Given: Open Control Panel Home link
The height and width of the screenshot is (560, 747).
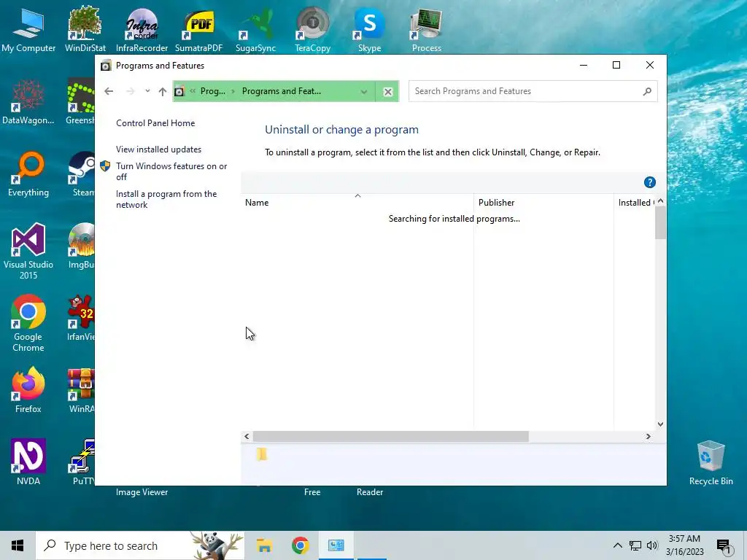Looking at the screenshot, I should pos(155,123).
